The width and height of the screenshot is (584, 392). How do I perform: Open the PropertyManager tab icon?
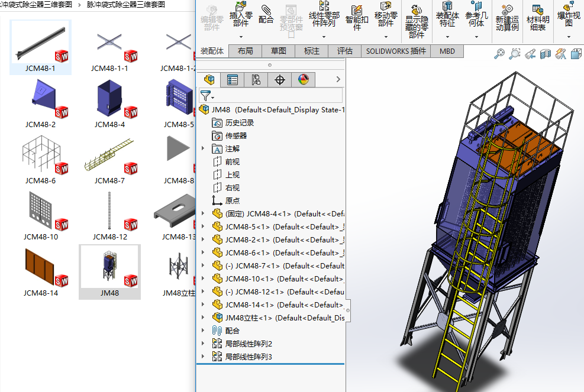[x=233, y=80]
